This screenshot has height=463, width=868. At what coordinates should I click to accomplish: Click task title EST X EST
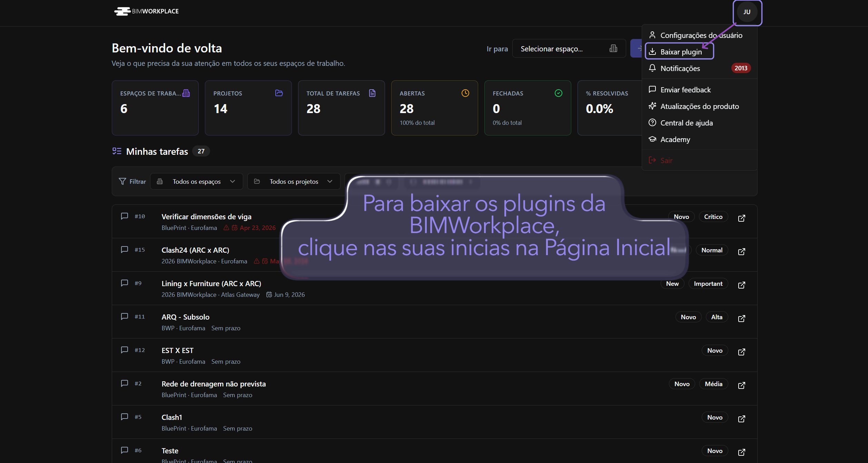click(x=177, y=350)
